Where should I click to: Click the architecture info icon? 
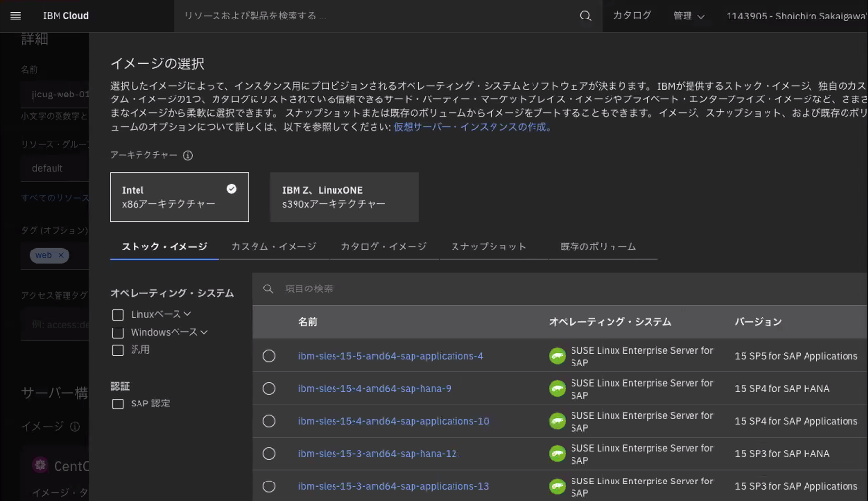pyautogui.click(x=188, y=155)
